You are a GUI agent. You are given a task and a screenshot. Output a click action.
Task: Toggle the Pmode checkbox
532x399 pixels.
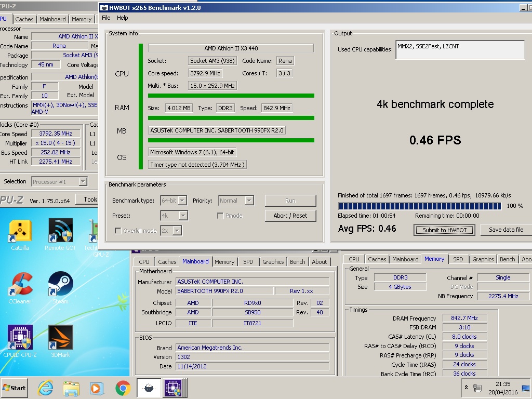[220, 216]
